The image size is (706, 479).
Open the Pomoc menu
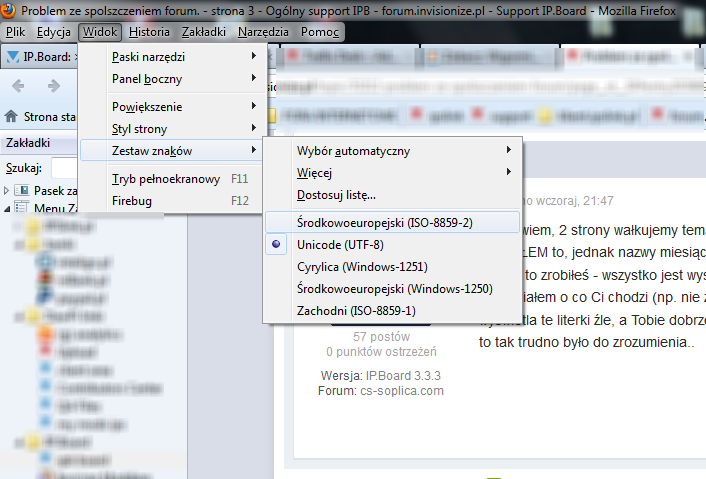320,32
